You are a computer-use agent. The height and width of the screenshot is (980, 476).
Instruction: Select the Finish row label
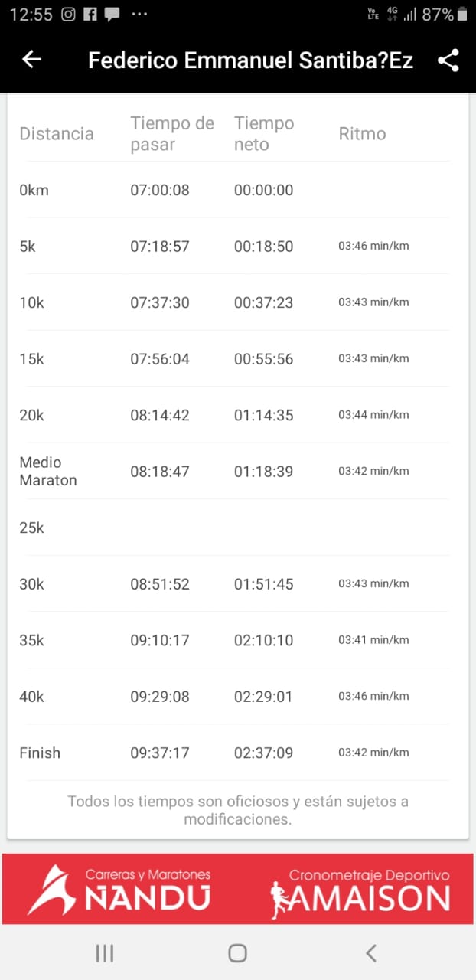(x=40, y=753)
